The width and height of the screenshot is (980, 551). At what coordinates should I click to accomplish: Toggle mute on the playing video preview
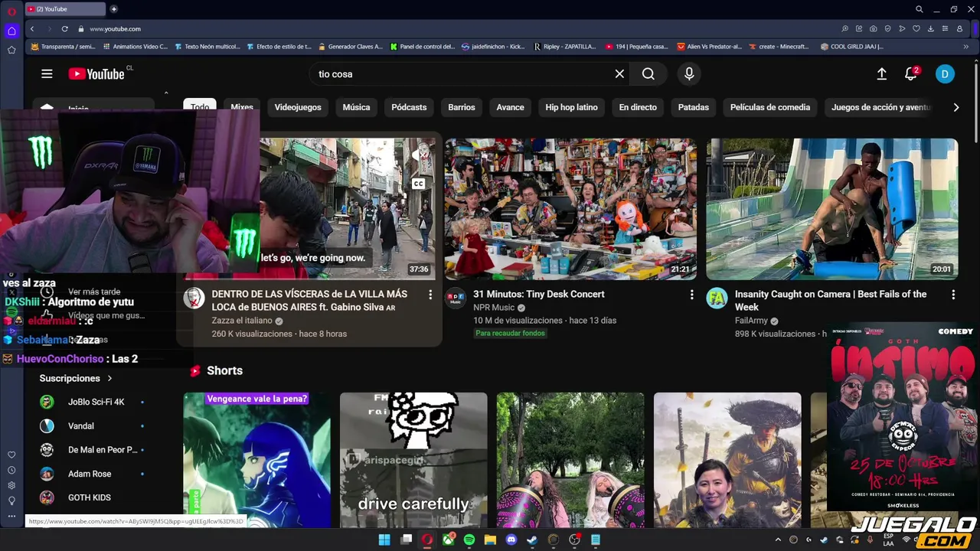pos(418,155)
